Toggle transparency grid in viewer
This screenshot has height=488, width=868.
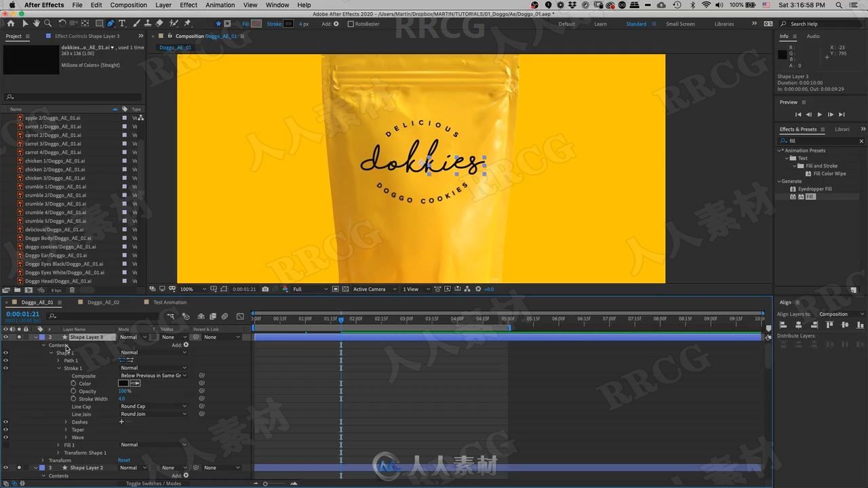[x=345, y=289]
